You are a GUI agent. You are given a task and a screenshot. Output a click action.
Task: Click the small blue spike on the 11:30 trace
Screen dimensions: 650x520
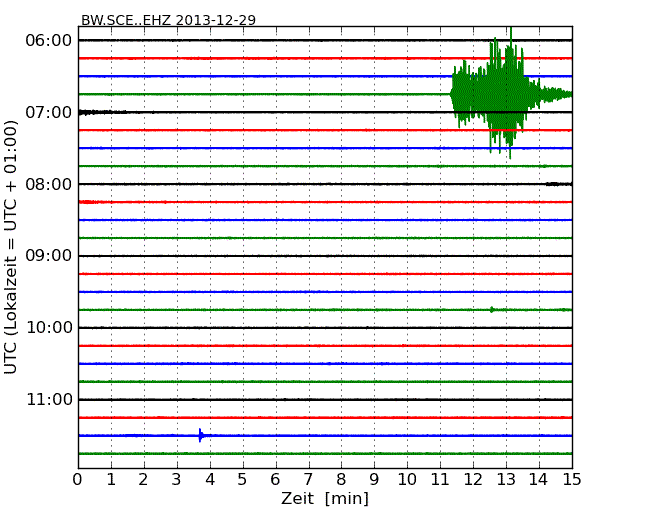pyautogui.click(x=201, y=435)
